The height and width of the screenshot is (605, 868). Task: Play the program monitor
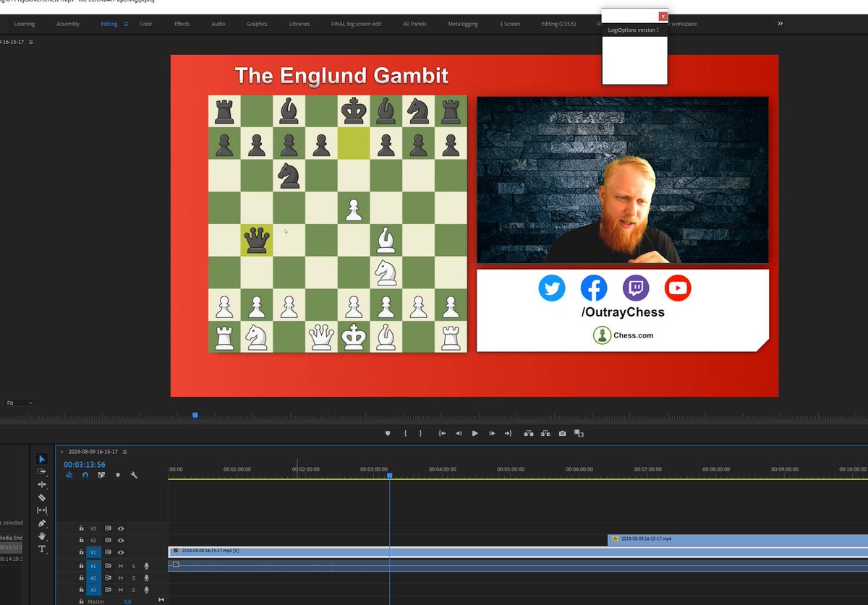coord(475,433)
